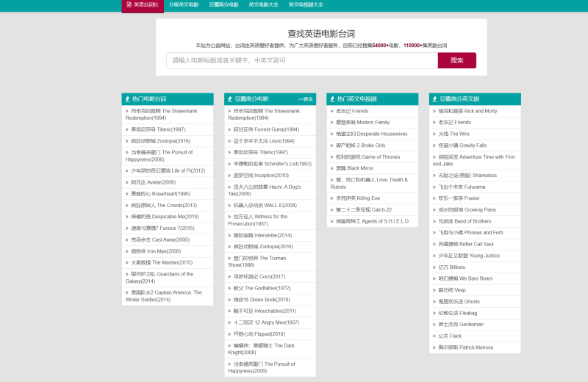Click the 英语台词社 home tab

point(143,5)
